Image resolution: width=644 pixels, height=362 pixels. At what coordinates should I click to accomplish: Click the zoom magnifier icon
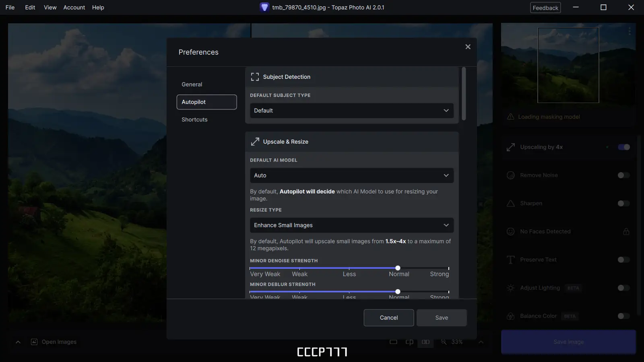click(x=444, y=342)
